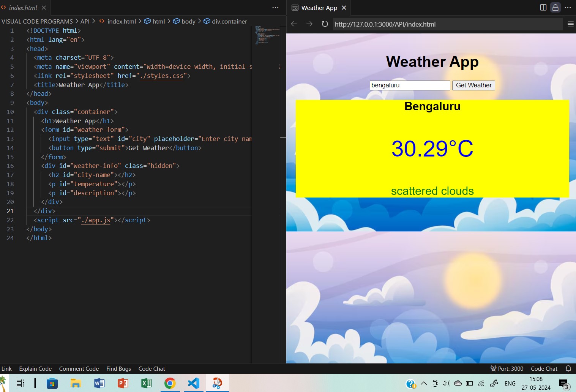This screenshot has height=392, width=576.
Task: Open index.html breadcrumb item
Action: (x=117, y=21)
